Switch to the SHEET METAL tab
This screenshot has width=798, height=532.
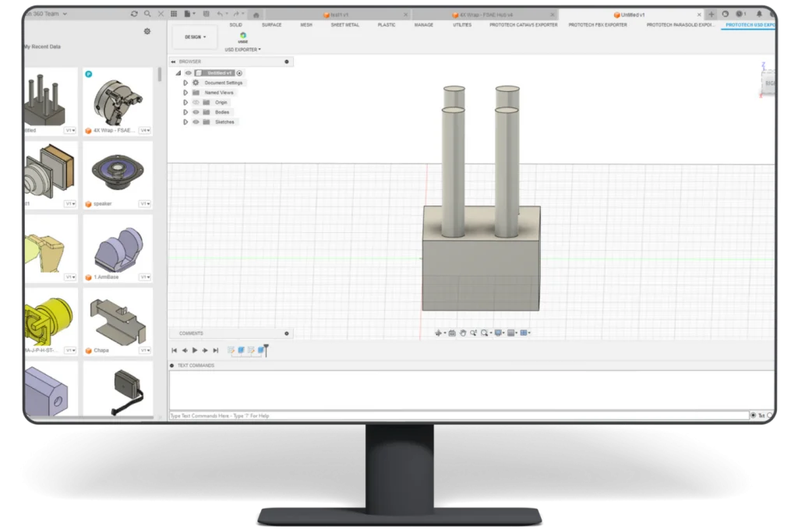pos(343,24)
